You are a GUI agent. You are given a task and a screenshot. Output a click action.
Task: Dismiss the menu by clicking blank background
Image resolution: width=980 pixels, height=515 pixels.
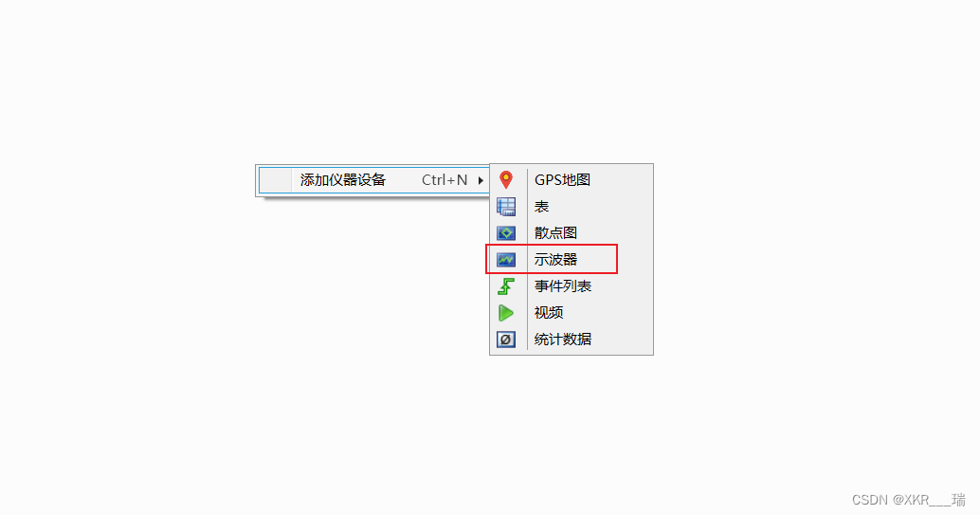tap(188, 376)
